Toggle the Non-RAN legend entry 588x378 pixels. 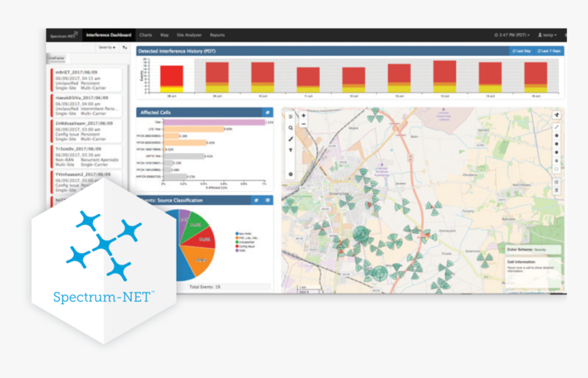(x=243, y=234)
